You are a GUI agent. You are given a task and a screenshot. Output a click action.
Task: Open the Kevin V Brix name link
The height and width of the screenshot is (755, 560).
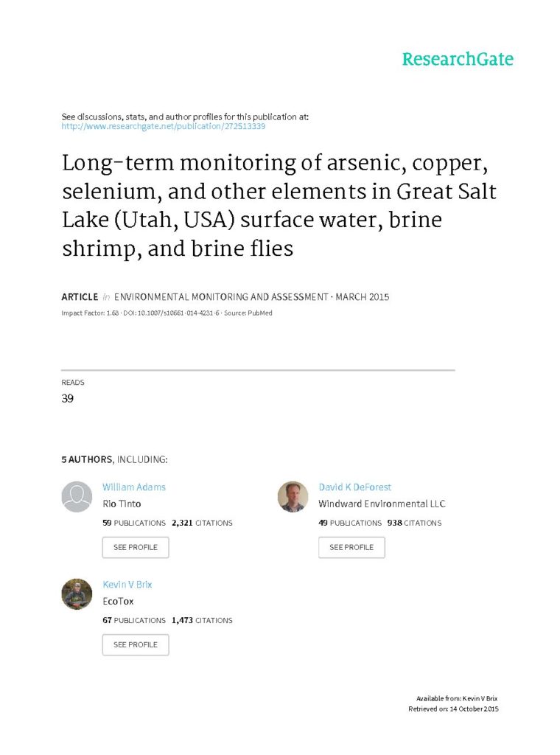pos(127,584)
